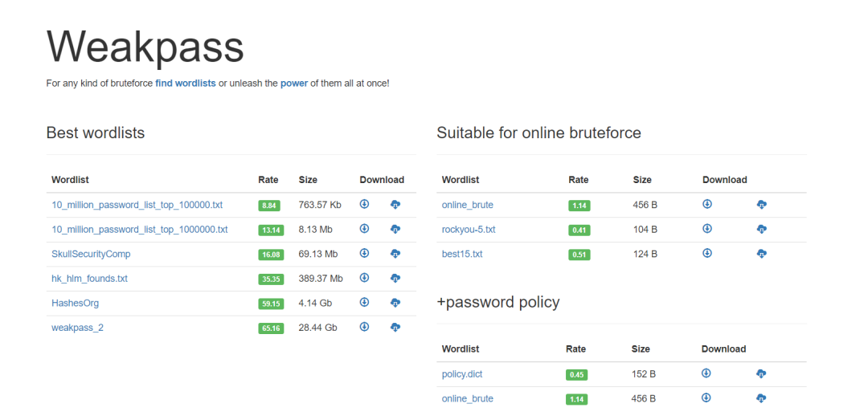The width and height of the screenshot is (868, 420).
Task: Click the cloud download icon for rockyou-5.txt
Action: [762, 229]
